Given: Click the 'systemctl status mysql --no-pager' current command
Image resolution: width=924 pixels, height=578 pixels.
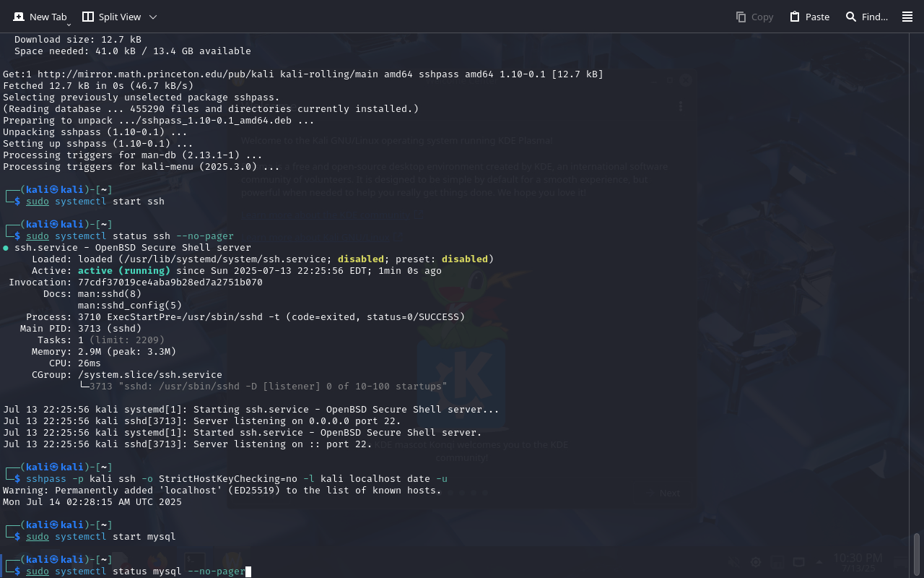Looking at the screenshot, I should click(x=150, y=571).
